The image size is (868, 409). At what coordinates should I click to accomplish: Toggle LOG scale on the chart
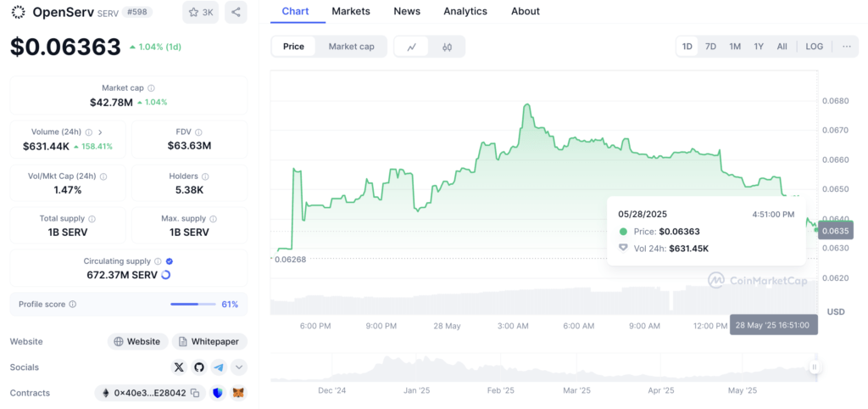click(x=815, y=47)
